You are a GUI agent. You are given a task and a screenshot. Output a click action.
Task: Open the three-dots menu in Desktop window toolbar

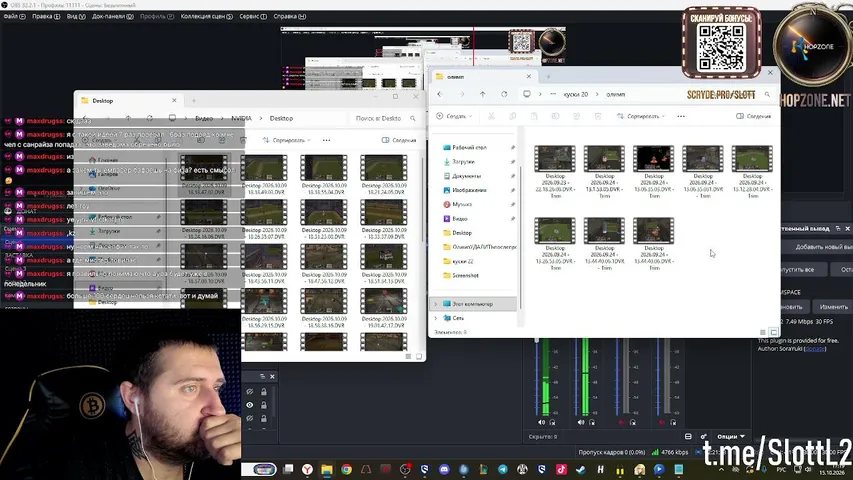pyautogui.click(x=326, y=140)
